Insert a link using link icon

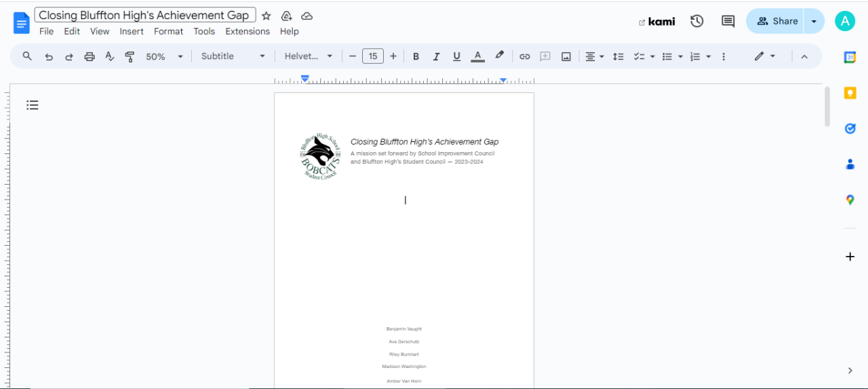click(524, 56)
